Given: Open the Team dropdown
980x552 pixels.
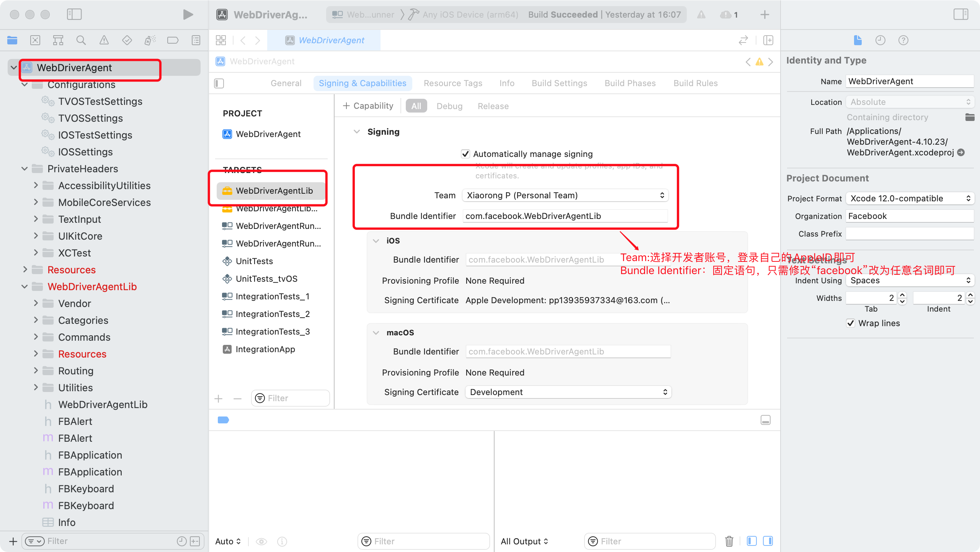Looking at the screenshot, I should click(x=565, y=195).
